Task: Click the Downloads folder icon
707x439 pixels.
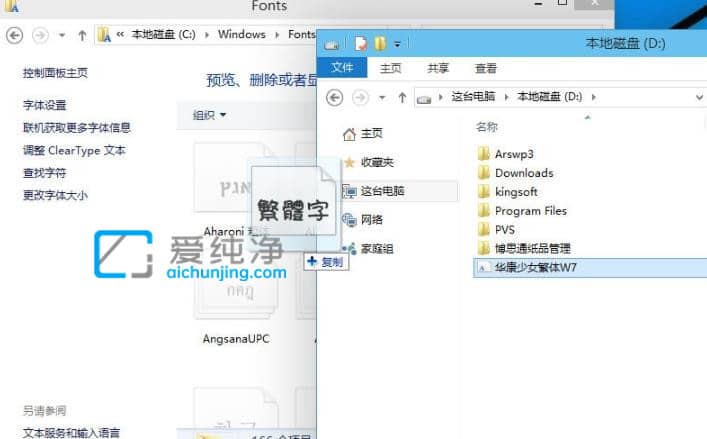Action: tap(483, 173)
